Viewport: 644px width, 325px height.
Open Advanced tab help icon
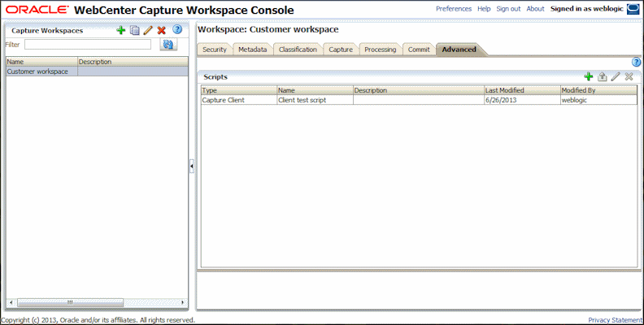pos(636,63)
